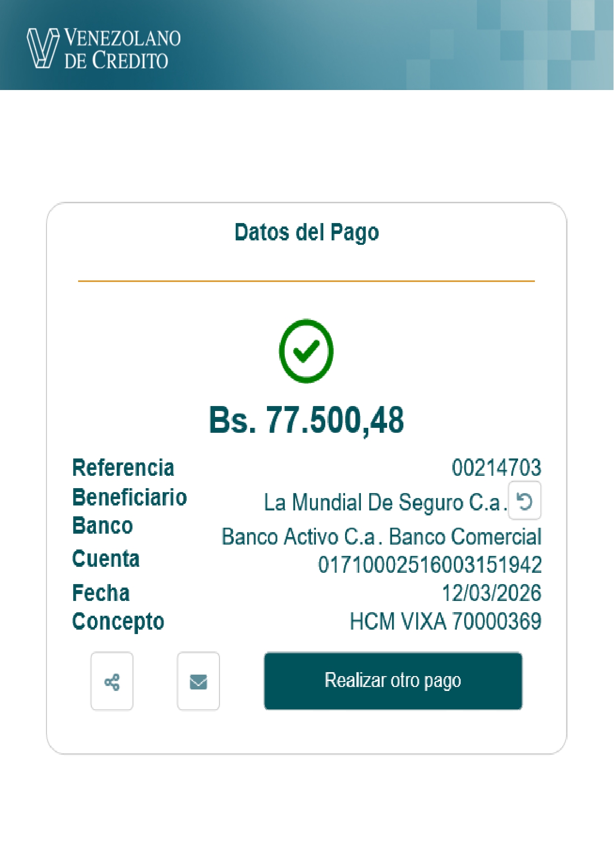This screenshot has height=868, width=614.
Task: Click the Fecha label
Action: pos(101,593)
